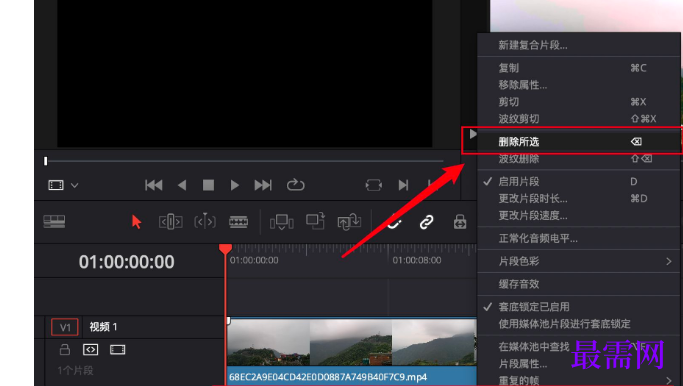Click the match frame icon
Image resolution: width=683 pixels, height=386 pixels.
(x=374, y=185)
